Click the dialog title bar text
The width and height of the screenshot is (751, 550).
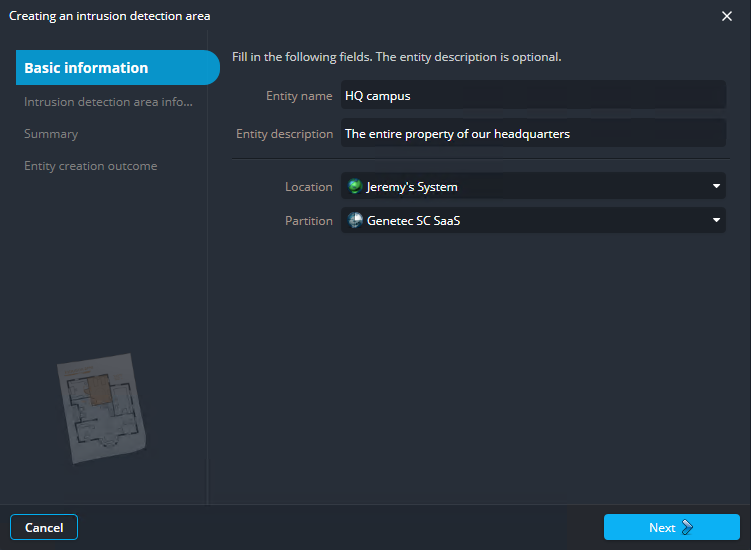tap(110, 16)
